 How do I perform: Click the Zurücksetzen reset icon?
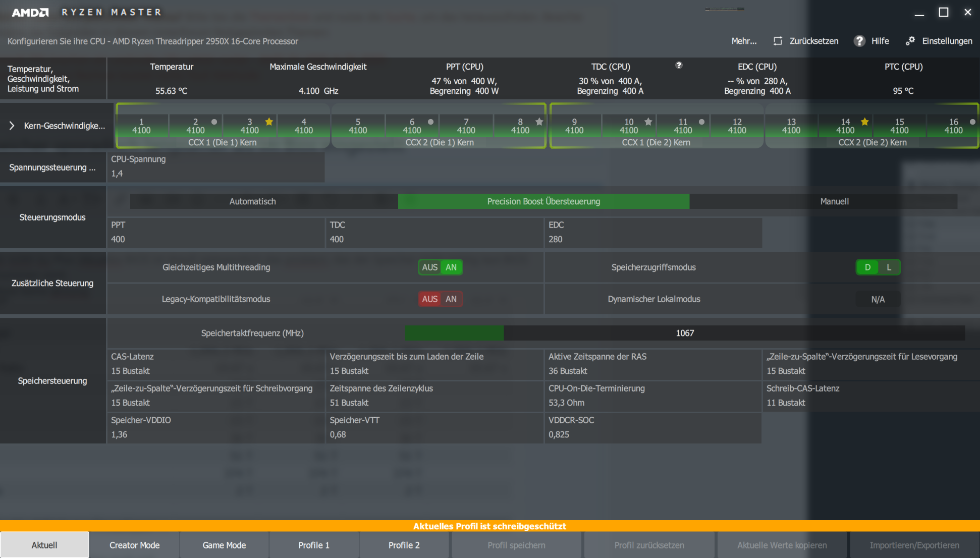click(x=778, y=41)
